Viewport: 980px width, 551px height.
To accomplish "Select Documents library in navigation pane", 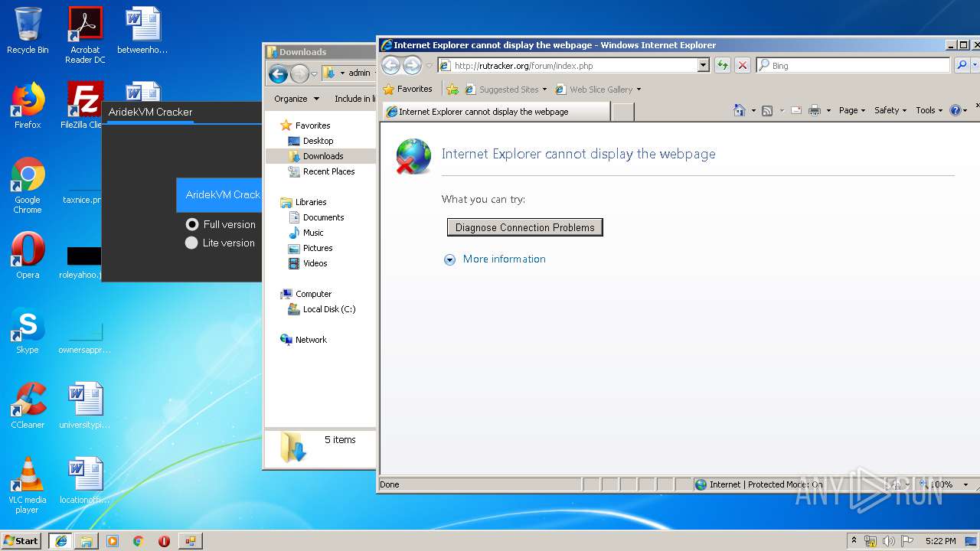I will coord(323,217).
